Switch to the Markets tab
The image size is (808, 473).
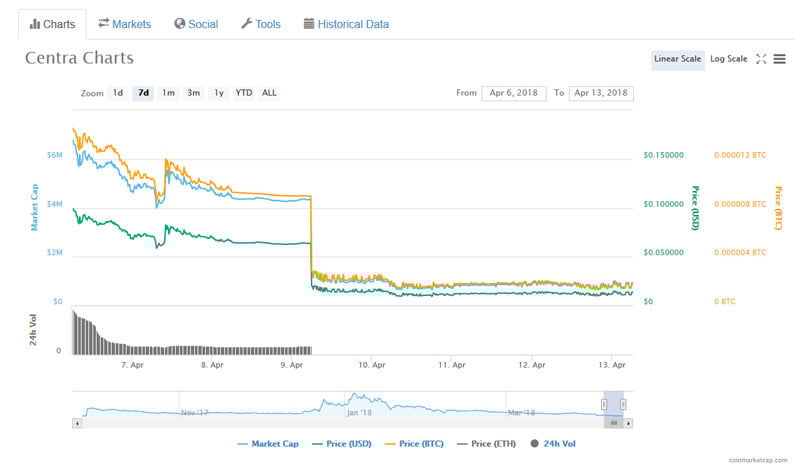point(125,24)
